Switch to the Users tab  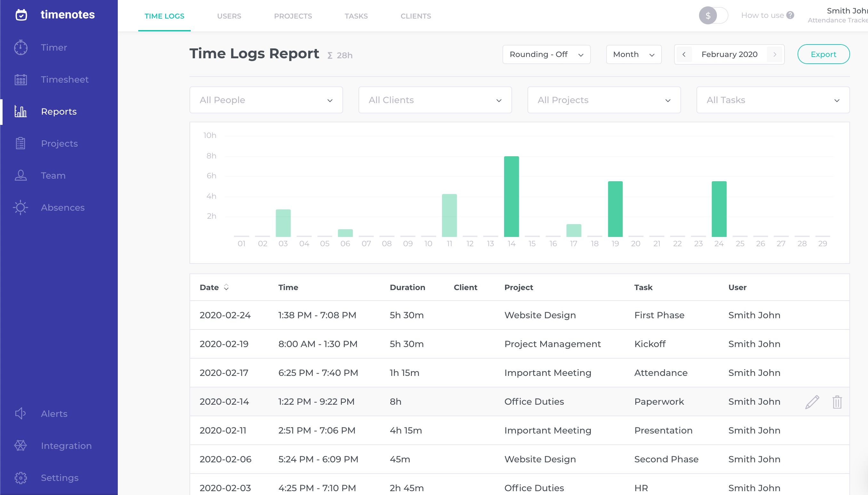point(229,16)
